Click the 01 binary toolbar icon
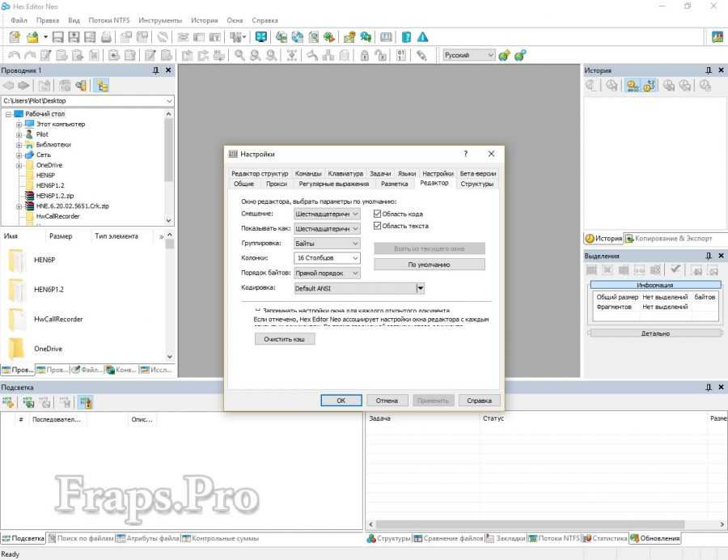728x560 pixels. [x=401, y=55]
